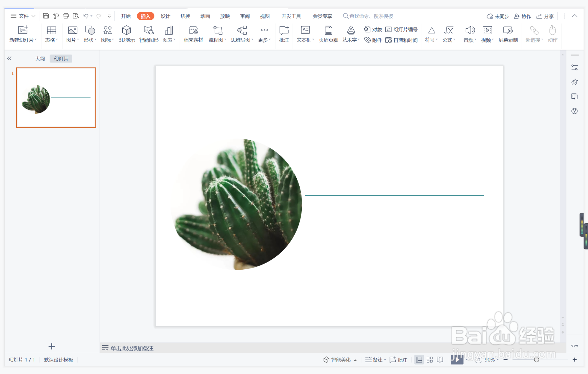This screenshot has height=374, width=588.
Task: Switch to slide sorter view
Action: [430, 360]
